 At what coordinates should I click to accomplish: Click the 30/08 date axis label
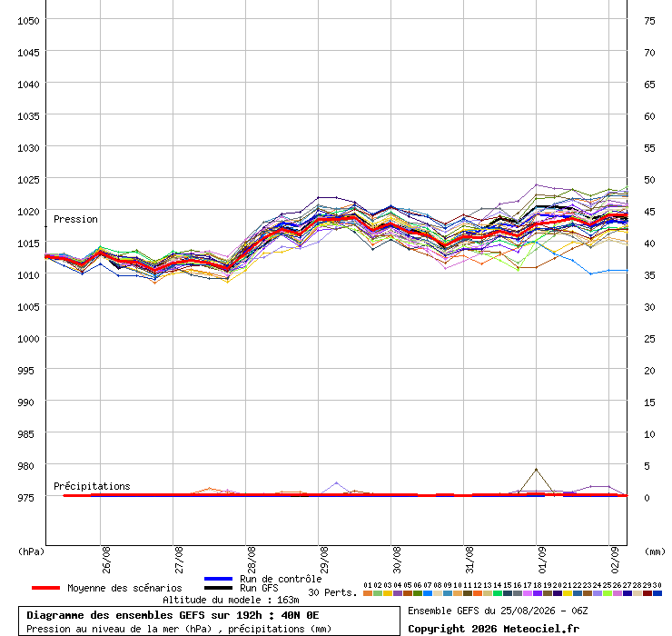pos(397,560)
